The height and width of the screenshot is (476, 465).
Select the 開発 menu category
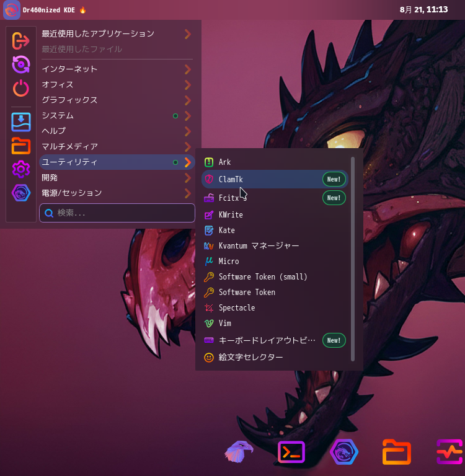(117, 178)
